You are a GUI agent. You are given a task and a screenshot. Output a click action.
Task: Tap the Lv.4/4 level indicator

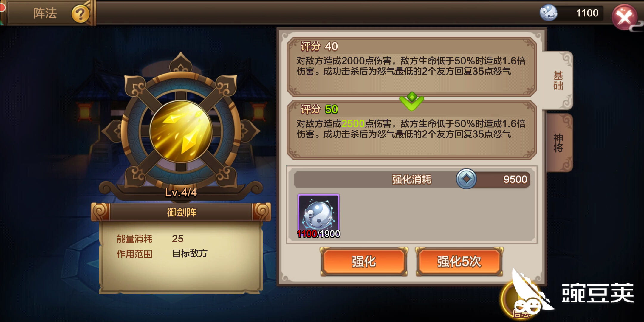[x=181, y=193]
